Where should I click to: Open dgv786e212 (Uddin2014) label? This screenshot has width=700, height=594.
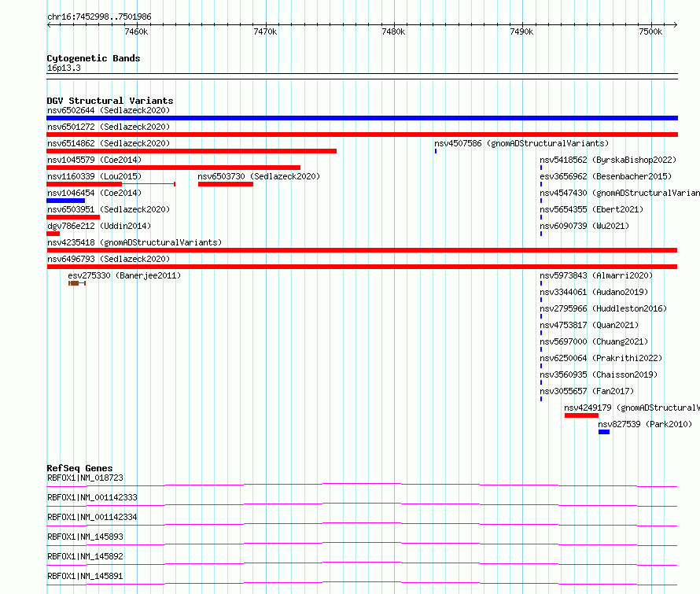[99, 226]
